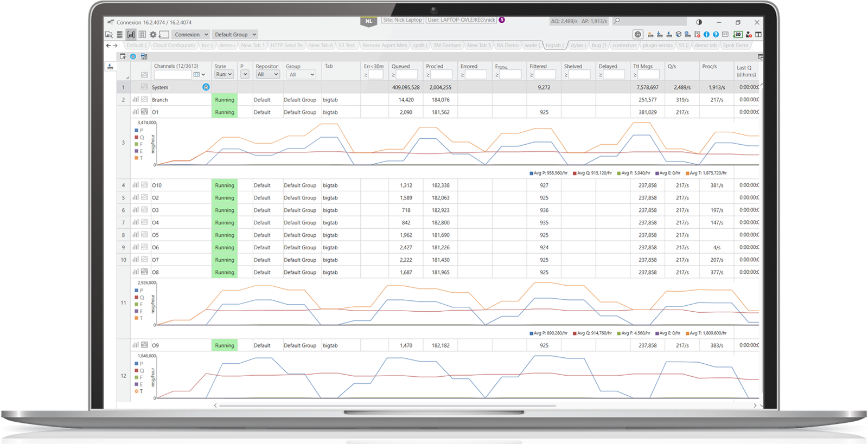Click the grid layout view icon
The image size is (868, 444).
(x=142, y=35)
